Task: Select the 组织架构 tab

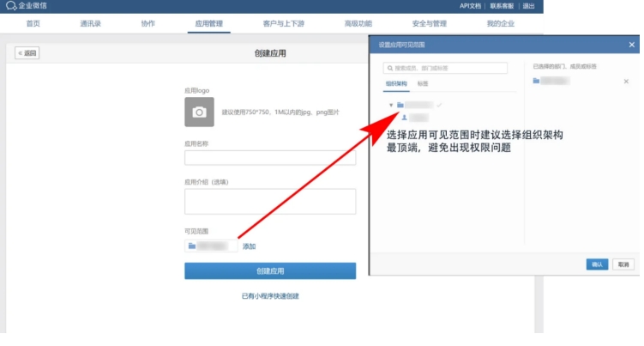Action: [x=395, y=83]
